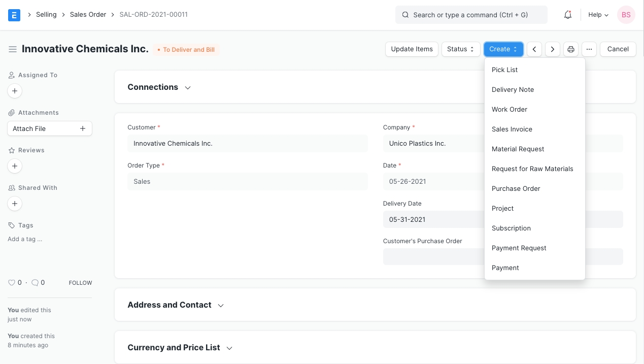Screen dimensions: 644x364
Task: Click the search command bar
Action: tap(471, 15)
